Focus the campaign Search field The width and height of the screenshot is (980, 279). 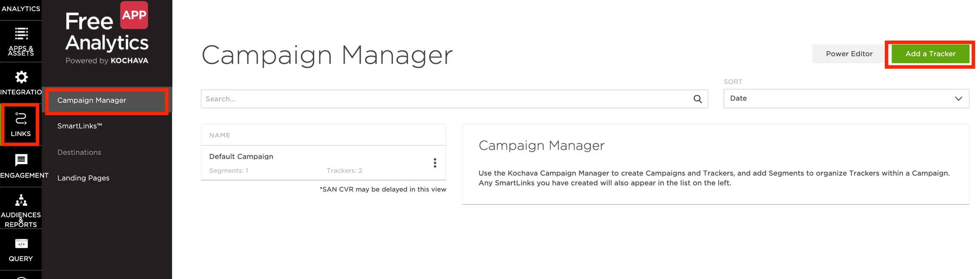tap(447, 99)
